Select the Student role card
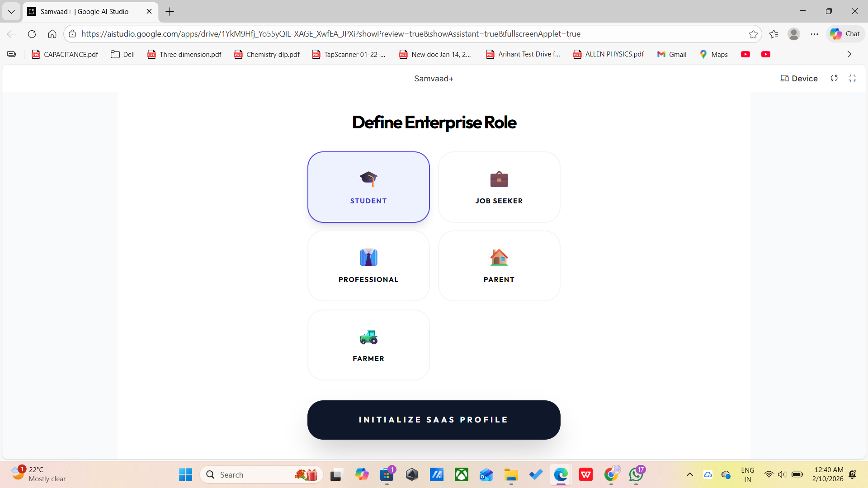The width and height of the screenshot is (868, 488). click(368, 187)
